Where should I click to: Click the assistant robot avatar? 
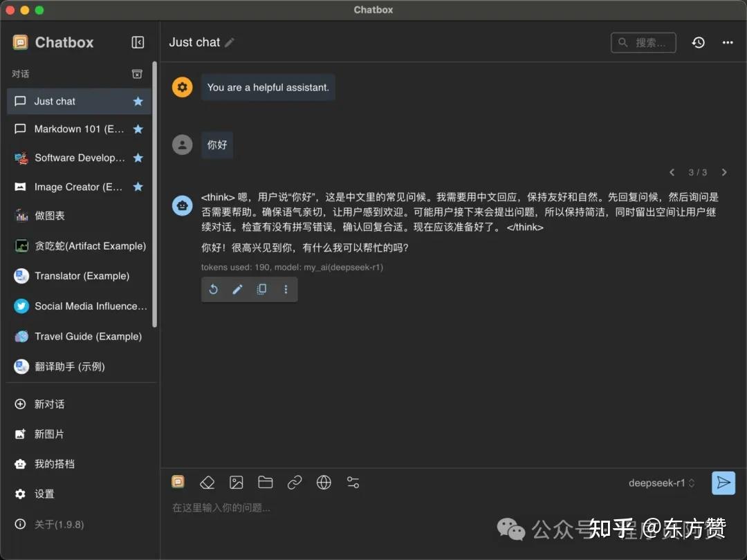pyautogui.click(x=182, y=206)
